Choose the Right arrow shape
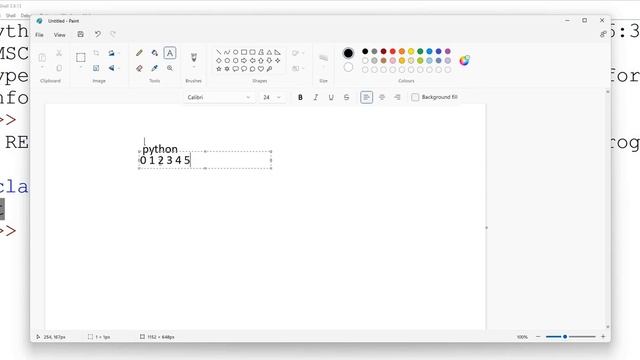 [244, 60]
